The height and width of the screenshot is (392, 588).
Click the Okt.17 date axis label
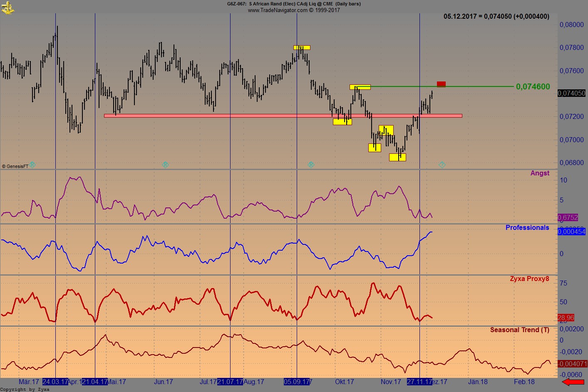point(345,382)
